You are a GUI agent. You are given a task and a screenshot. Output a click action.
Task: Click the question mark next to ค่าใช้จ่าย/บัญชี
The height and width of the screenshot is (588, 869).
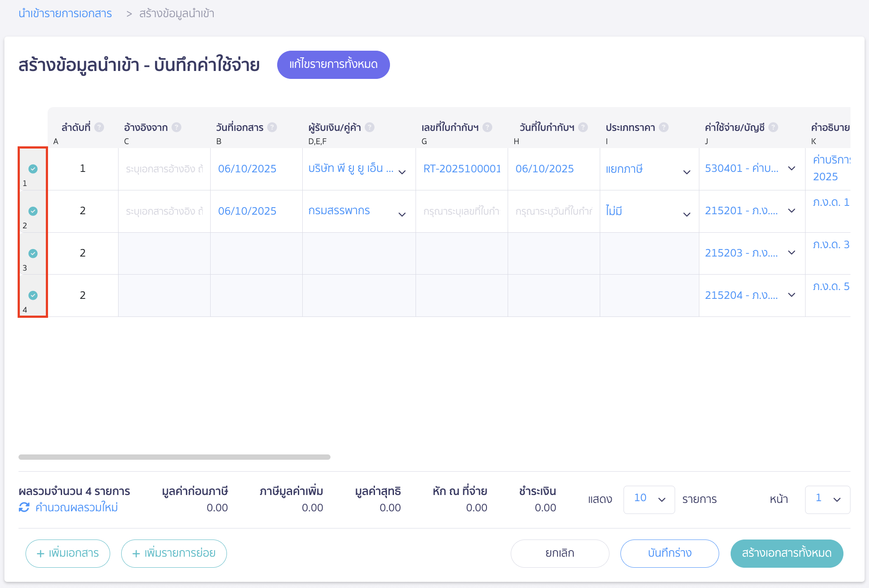[772, 127]
